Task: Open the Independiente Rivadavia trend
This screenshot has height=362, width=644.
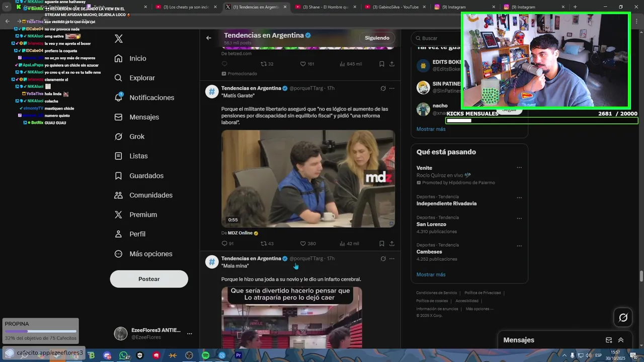Action: 446,204
